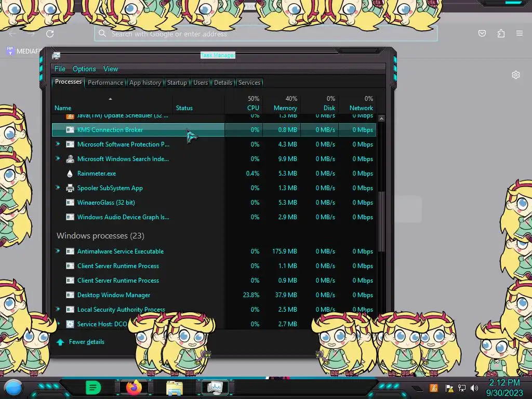Click Firefox reload page icon
This screenshot has height=399, width=532.
click(50, 34)
